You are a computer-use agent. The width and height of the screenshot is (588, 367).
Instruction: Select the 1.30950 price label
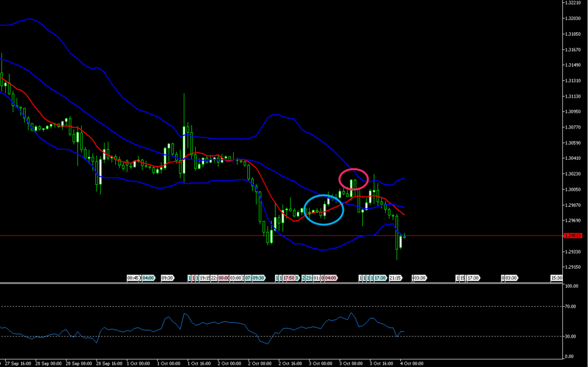point(572,111)
